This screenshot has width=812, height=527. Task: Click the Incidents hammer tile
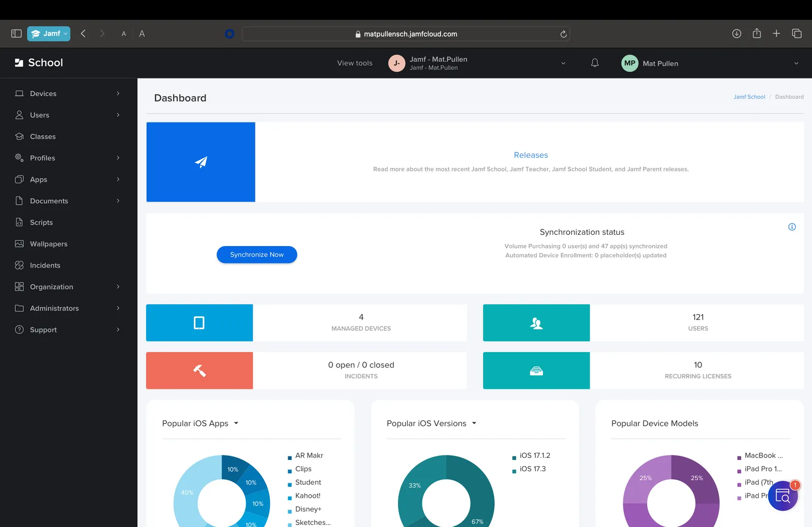coord(199,371)
